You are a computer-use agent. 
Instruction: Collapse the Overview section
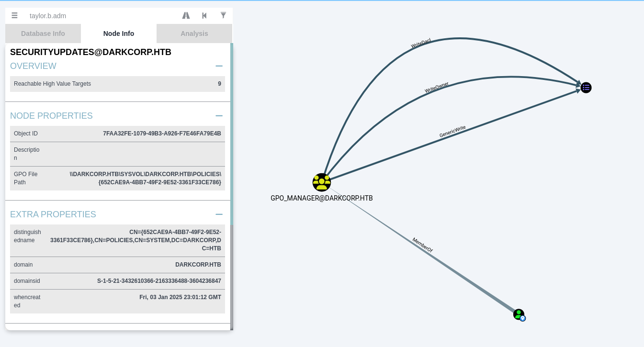point(219,66)
